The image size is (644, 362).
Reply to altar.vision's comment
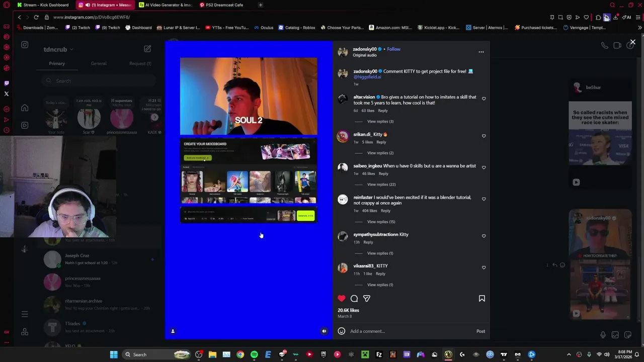(x=383, y=111)
